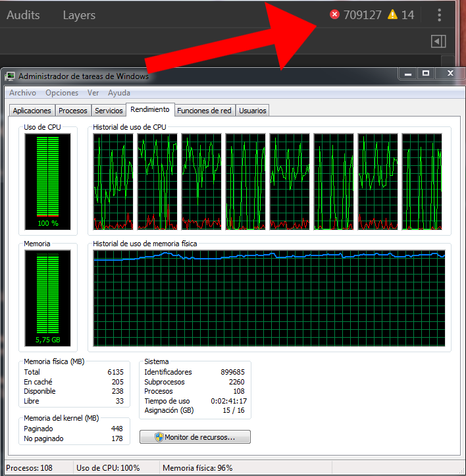
Task: Click the Task Manager title bar icon
Action: tap(10, 76)
